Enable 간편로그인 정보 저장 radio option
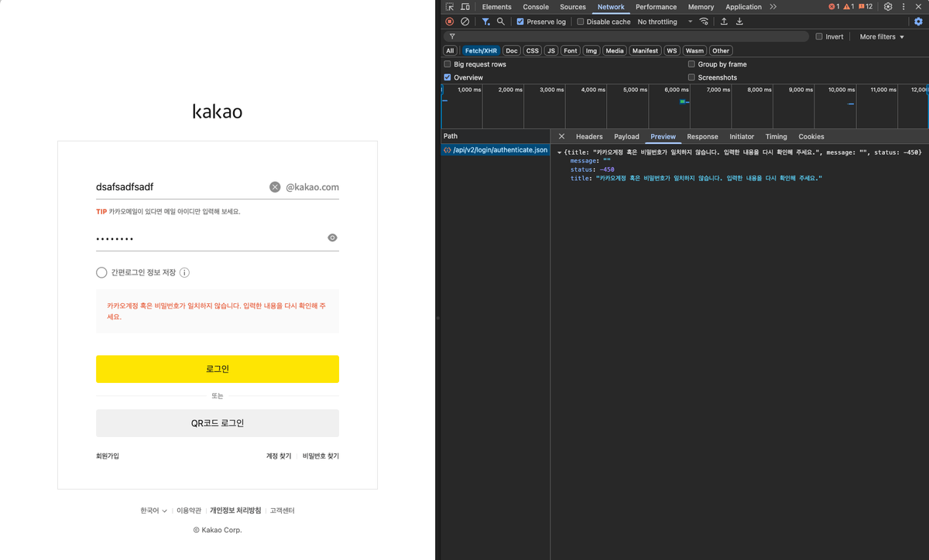The image size is (929, 560). click(101, 272)
